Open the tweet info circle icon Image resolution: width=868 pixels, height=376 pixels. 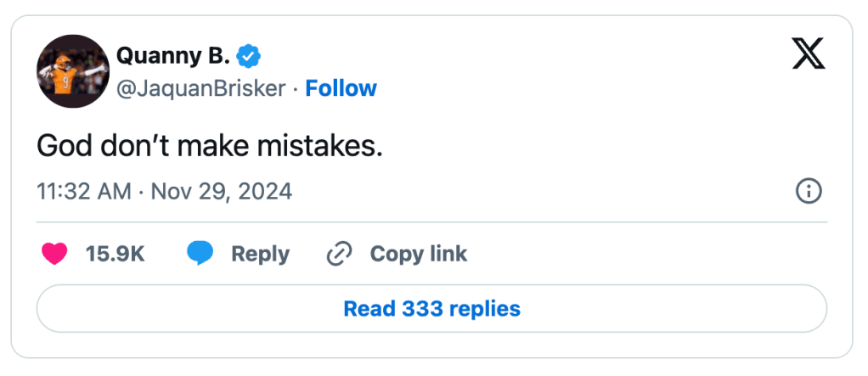point(808,191)
